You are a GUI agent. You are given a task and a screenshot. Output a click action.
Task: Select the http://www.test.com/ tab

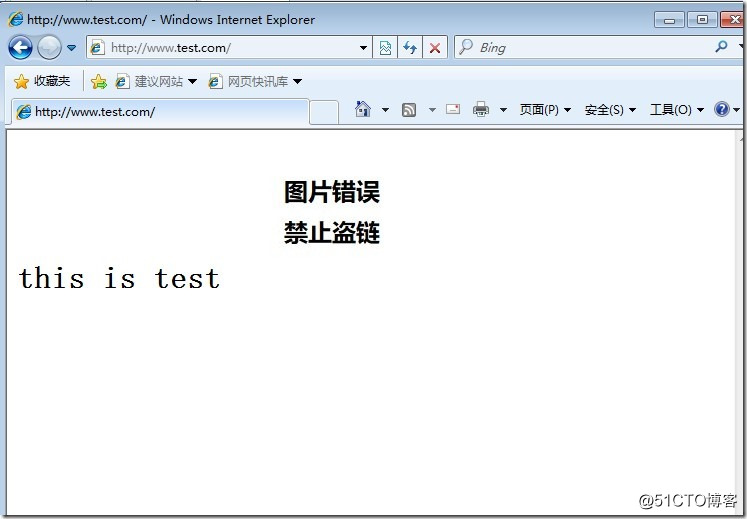click(x=160, y=112)
